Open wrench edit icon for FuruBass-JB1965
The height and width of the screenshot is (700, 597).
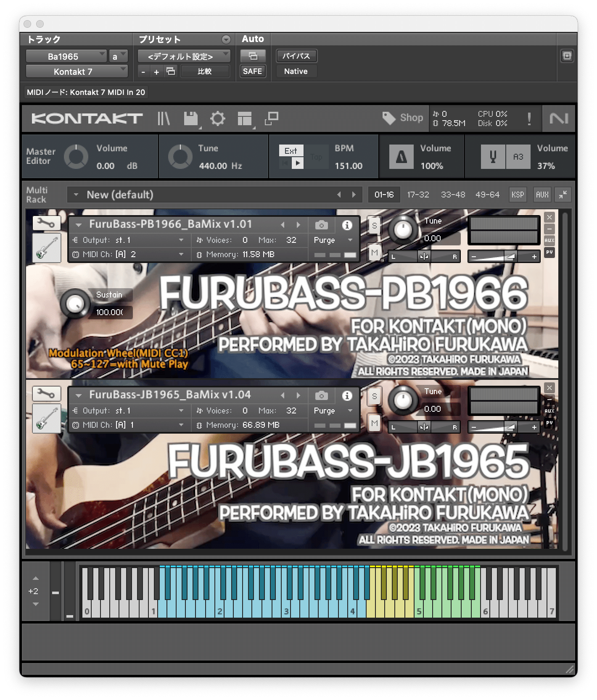pyautogui.click(x=46, y=393)
